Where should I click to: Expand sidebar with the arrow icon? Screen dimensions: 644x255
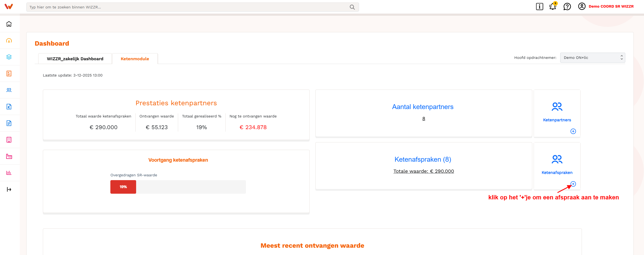pos(9,189)
